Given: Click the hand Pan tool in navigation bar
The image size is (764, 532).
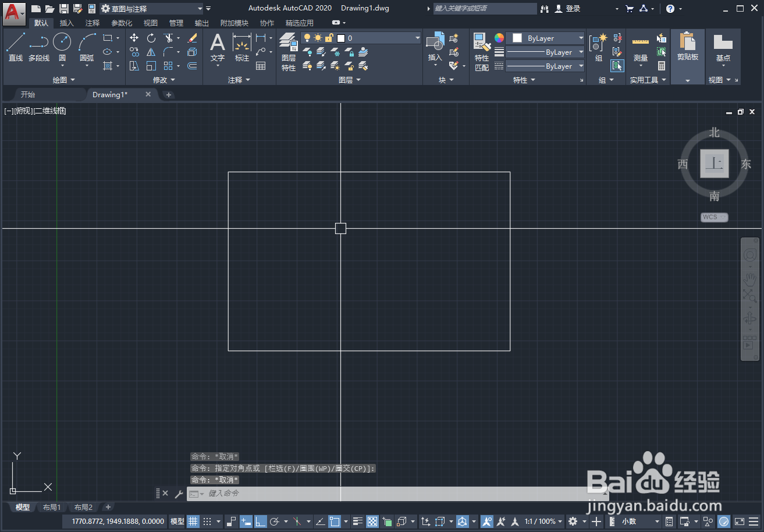Looking at the screenshot, I should (749, 279).
